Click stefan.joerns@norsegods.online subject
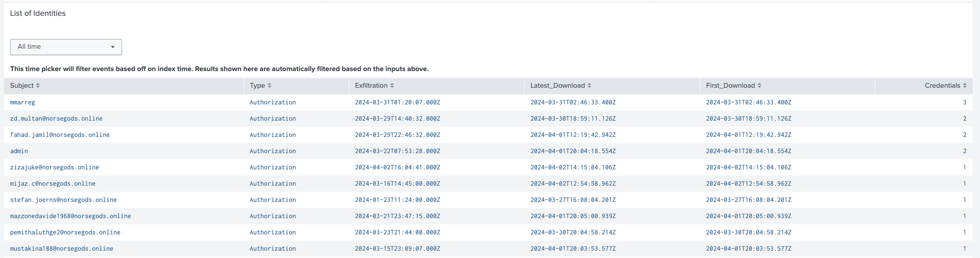 pos(63,200)
